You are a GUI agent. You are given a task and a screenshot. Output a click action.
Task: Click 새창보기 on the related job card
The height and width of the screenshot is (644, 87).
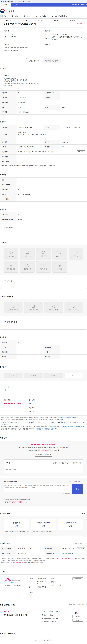click(x=78, y=620)
